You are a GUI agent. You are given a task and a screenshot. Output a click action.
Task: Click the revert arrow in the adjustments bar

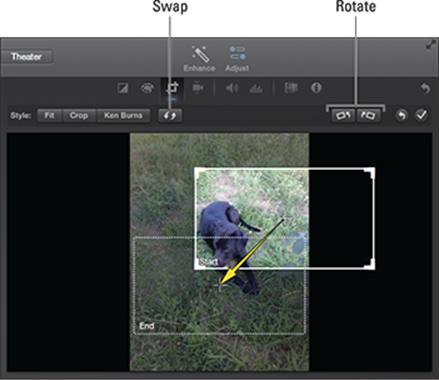tap(425, 89)
